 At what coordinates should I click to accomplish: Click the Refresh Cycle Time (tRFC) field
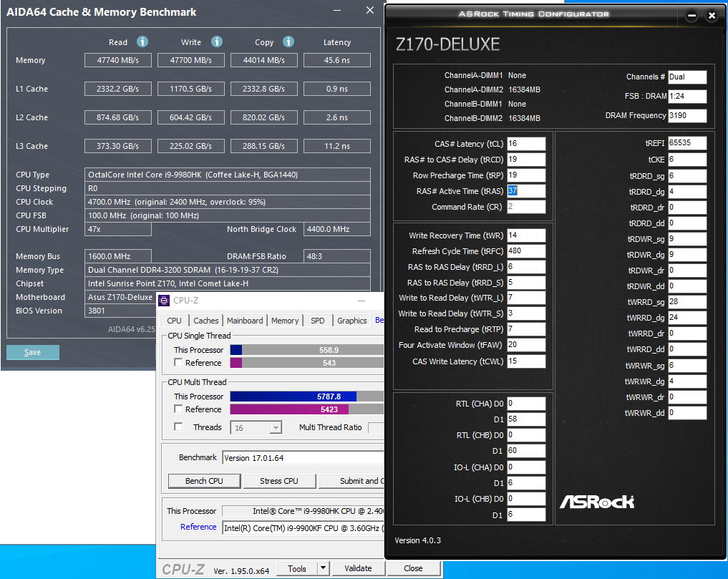point(526,251)
